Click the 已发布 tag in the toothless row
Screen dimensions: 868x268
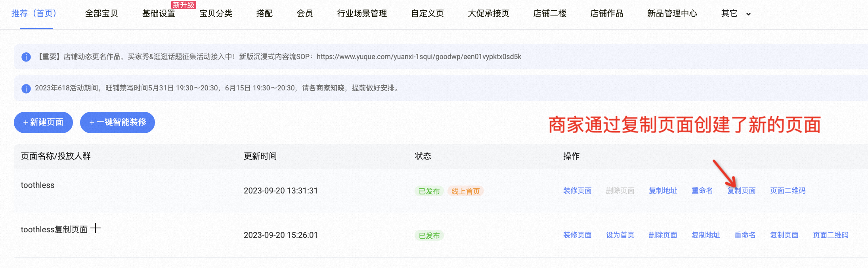tap(429, 191)
